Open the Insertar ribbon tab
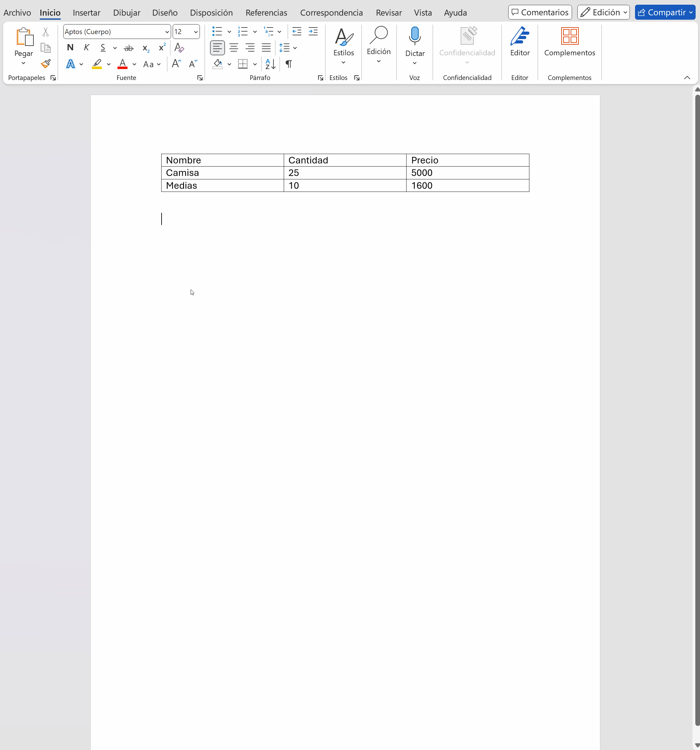700x750 pixels. 87,13
